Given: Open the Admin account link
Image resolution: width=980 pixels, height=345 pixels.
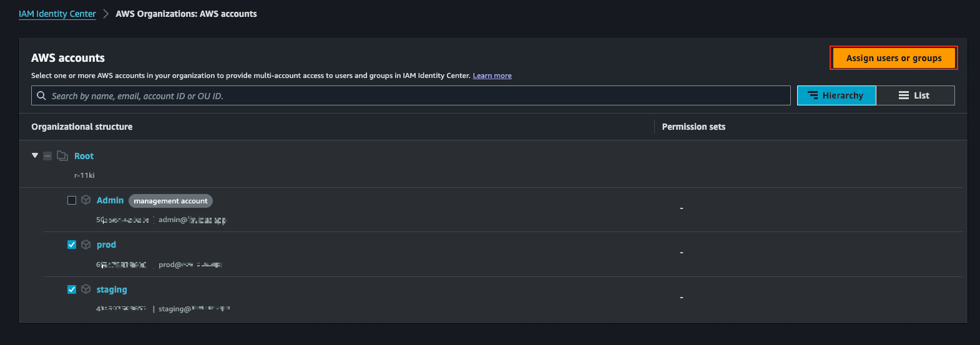Looking at the screenshot, I should point(110,200).
